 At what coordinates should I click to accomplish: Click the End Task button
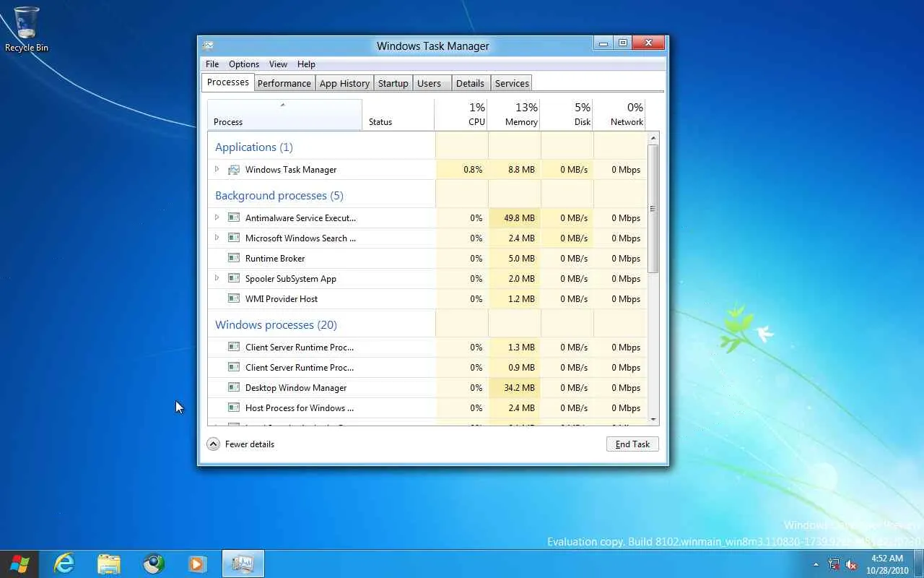(632, 444)
